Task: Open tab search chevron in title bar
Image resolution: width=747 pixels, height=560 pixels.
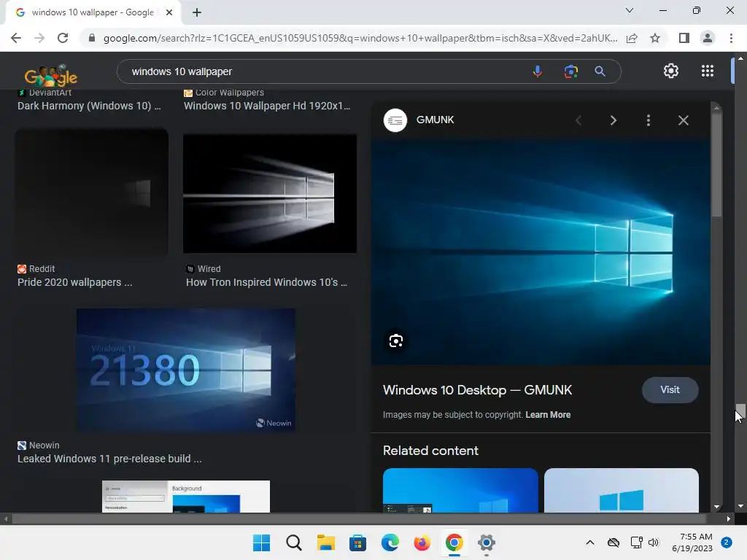Action: [630, 10]
